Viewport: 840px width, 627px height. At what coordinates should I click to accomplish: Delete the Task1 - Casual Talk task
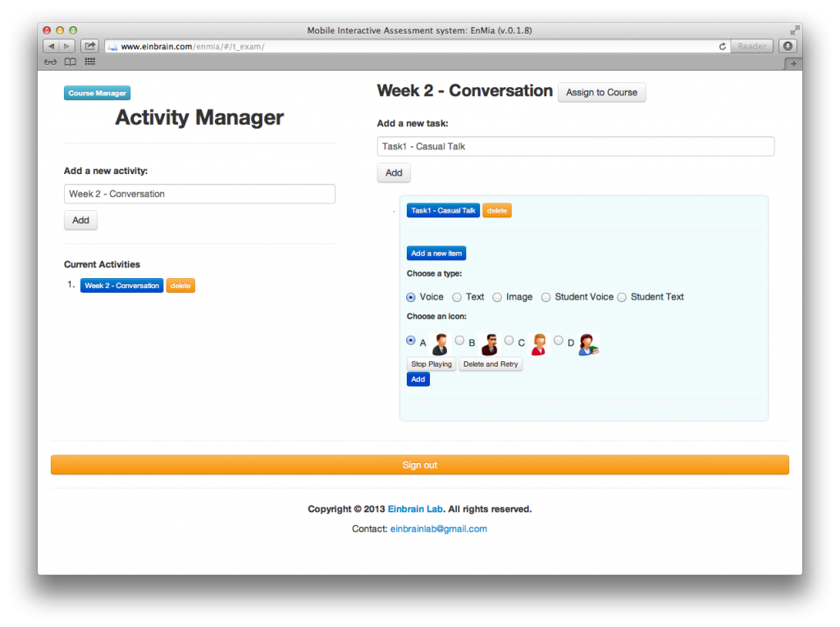coord(497,211)
